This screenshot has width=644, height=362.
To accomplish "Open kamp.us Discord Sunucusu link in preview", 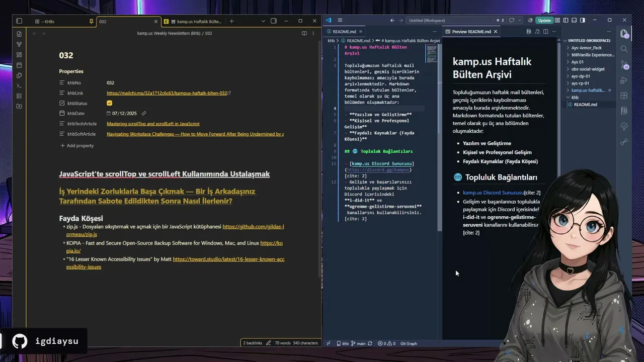I will [493, 193].
